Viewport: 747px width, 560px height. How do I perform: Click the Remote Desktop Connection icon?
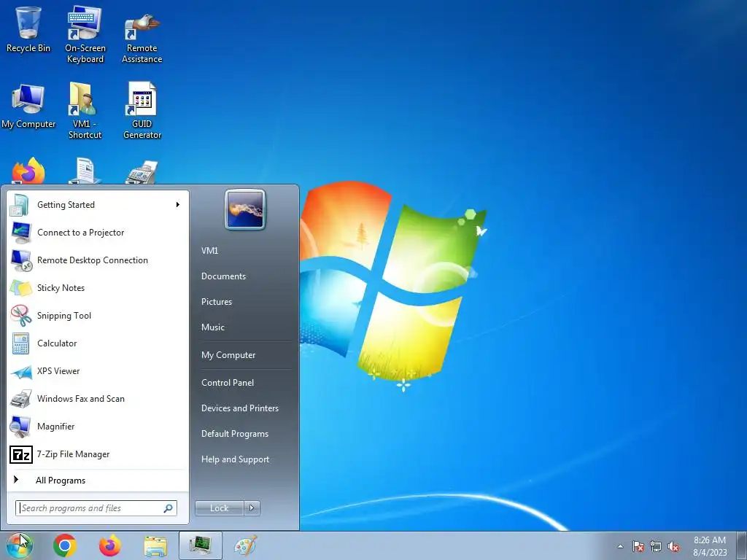point(21,260)
